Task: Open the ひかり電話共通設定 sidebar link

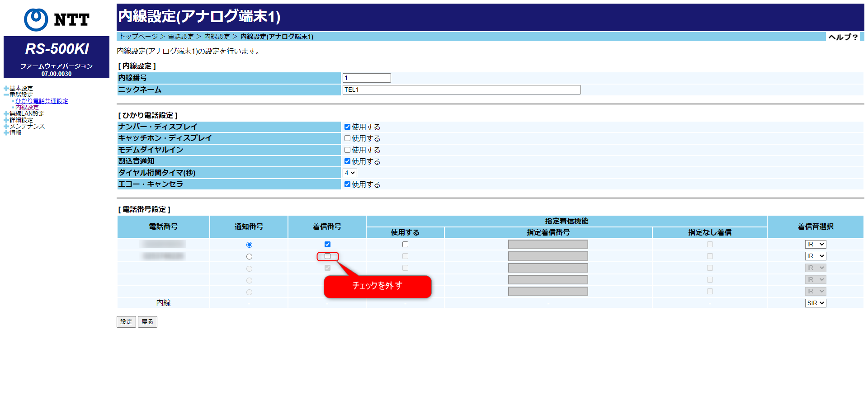Action: click(x=42, y=101)
